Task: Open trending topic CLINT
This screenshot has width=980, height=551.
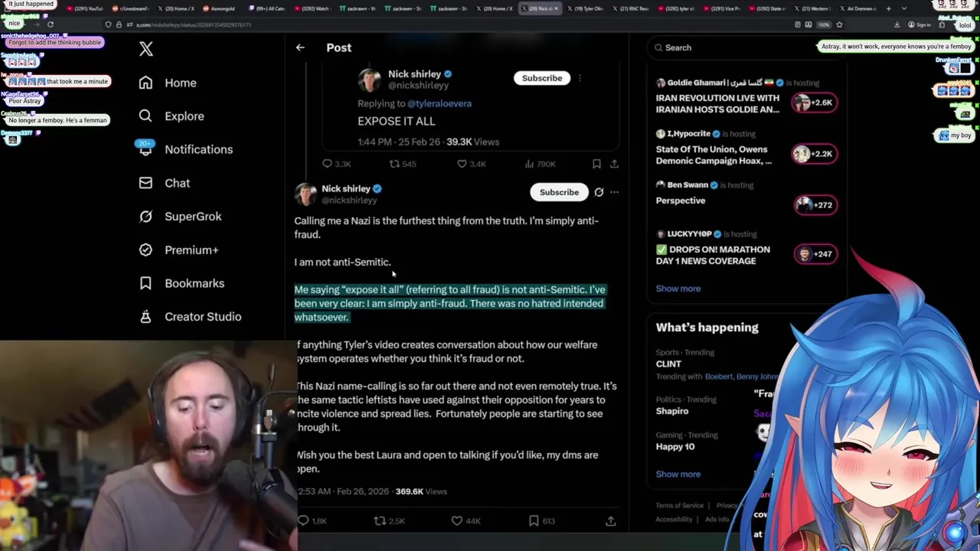Action: [x=668, y=364]
